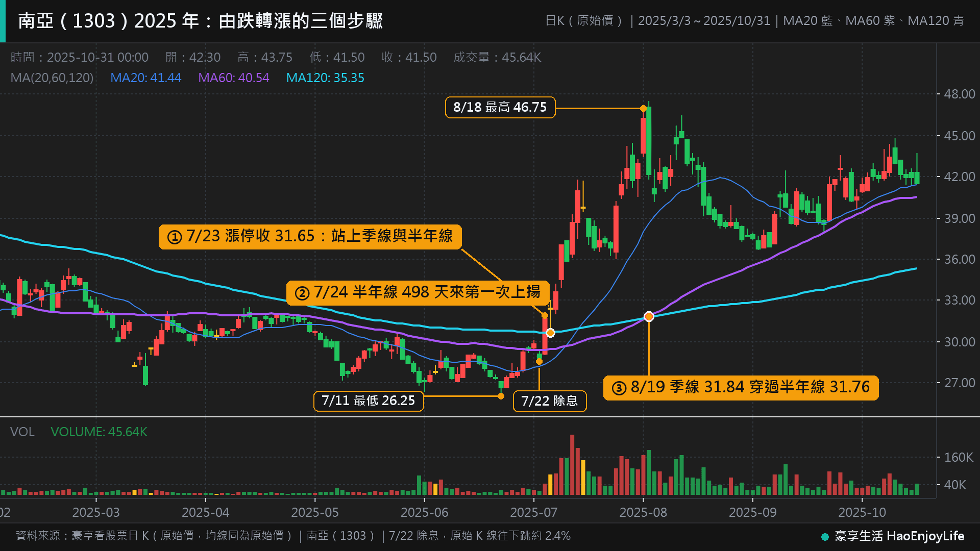This screenshot has height=551, width=980.
Task: Click the 日K（原始價）date range header
Action: pyautogui.click(x=754, y=21)
